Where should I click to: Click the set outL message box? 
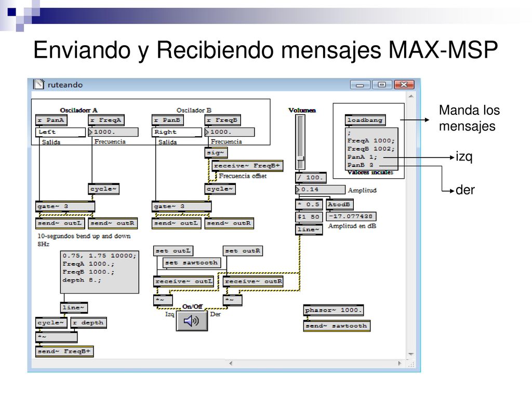pos(174,251)
